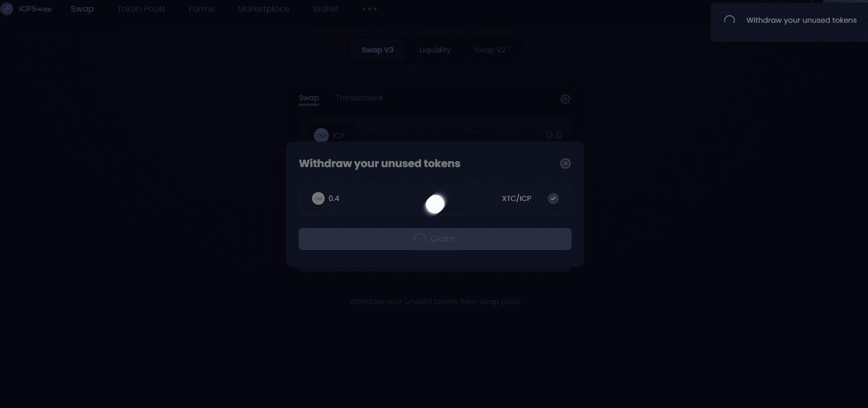
Task: Click Withdraw your unused tokens notification
Action: click(789, 22)
